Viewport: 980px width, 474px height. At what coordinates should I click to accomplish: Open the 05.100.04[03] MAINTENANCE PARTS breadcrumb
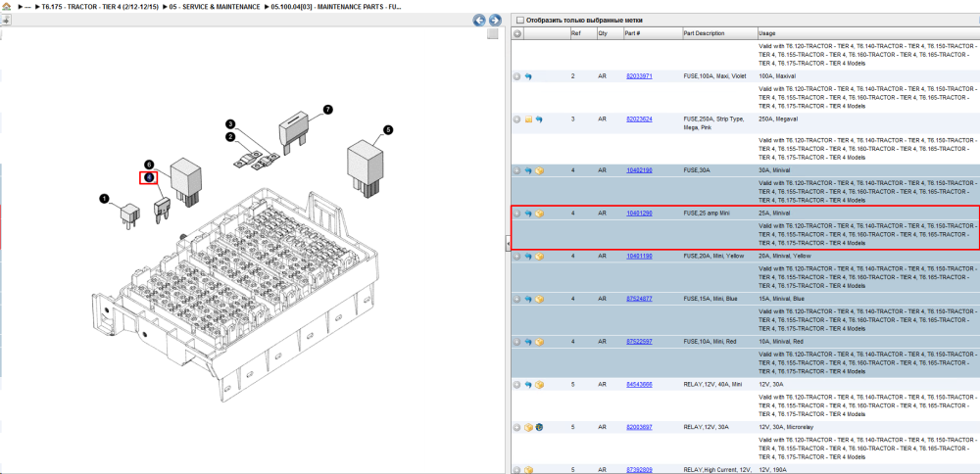(x=337, y=6)
